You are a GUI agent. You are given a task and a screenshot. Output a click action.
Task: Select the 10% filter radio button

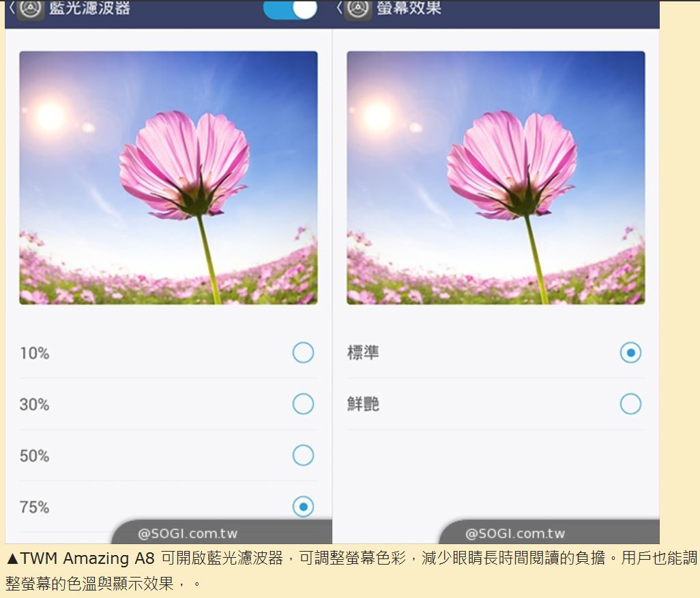[x=303, y=353]
